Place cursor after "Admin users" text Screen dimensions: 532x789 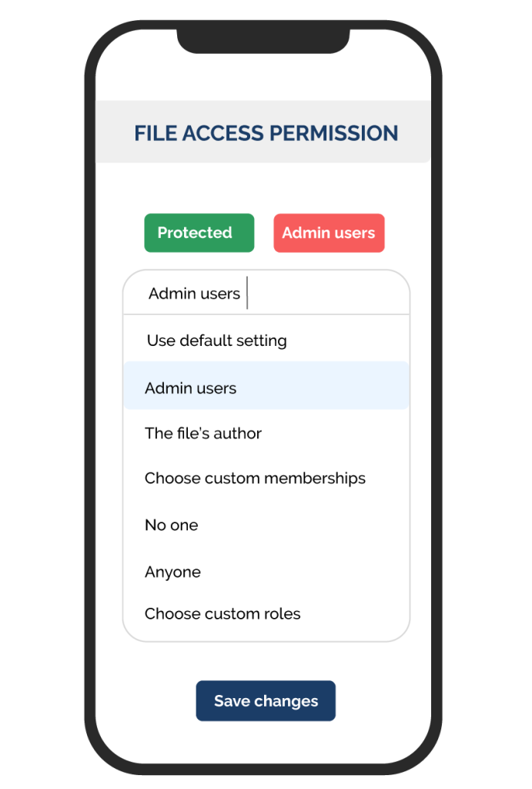(246, 293)
